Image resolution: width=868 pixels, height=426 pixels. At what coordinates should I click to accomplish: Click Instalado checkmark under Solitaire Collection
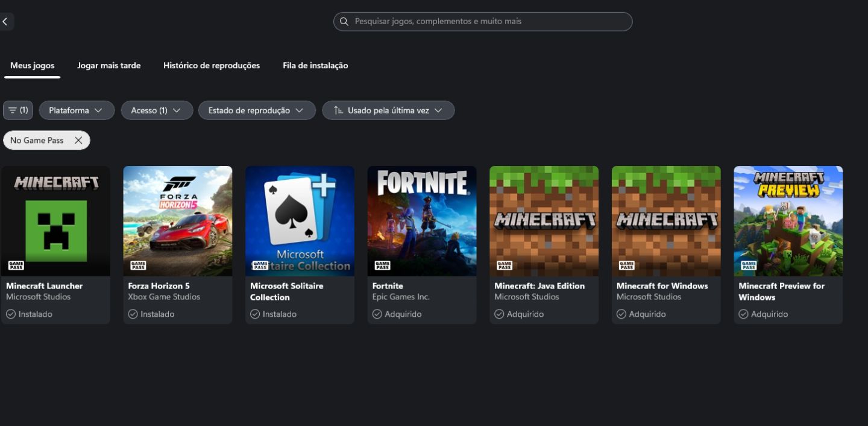[x=255, y=314]
